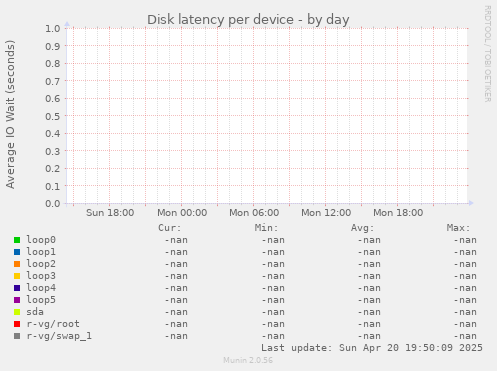Click the blue loop1 legend color square
The height and width of the screenshot is (371, 497).
(x=17, y=252)
